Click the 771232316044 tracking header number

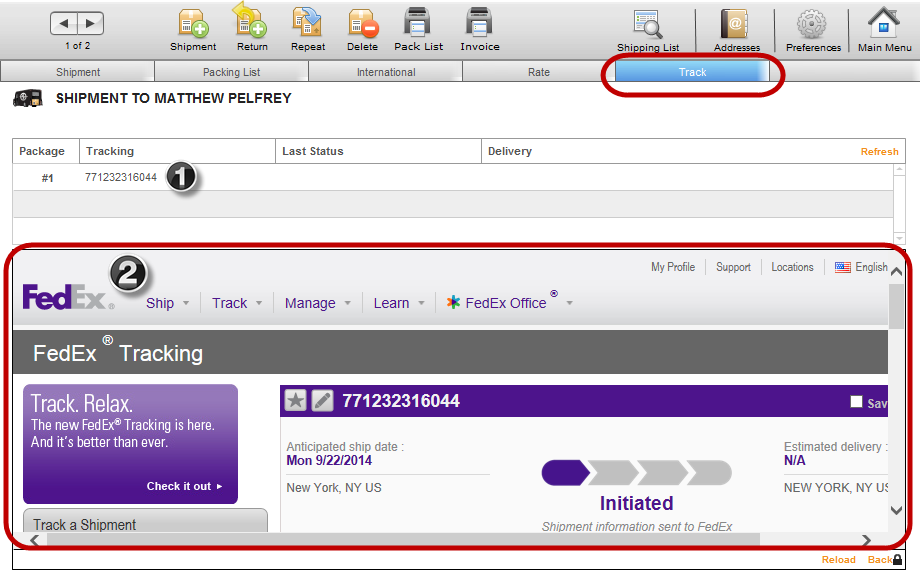(x=401, y=401)
